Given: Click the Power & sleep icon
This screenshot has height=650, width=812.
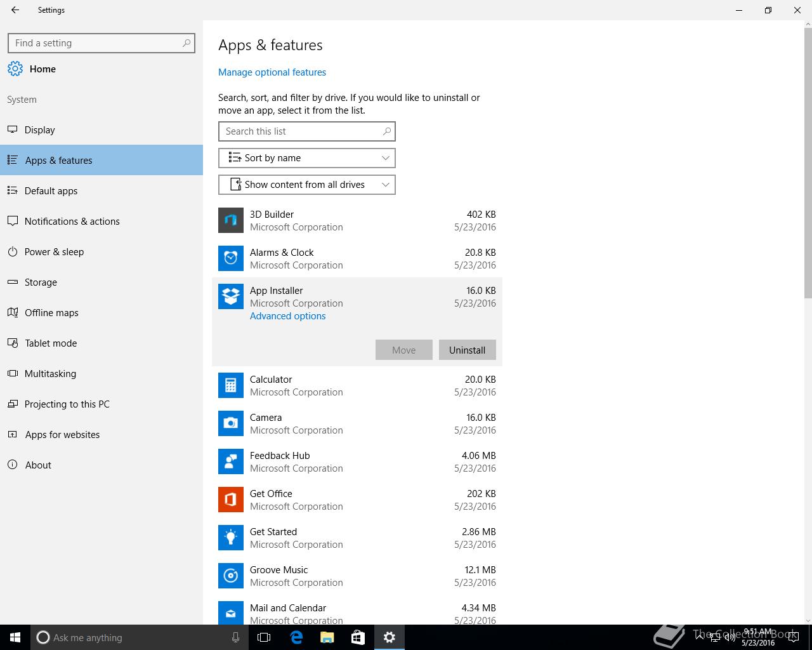Looking at the screenshot, I should pos(12,251).
